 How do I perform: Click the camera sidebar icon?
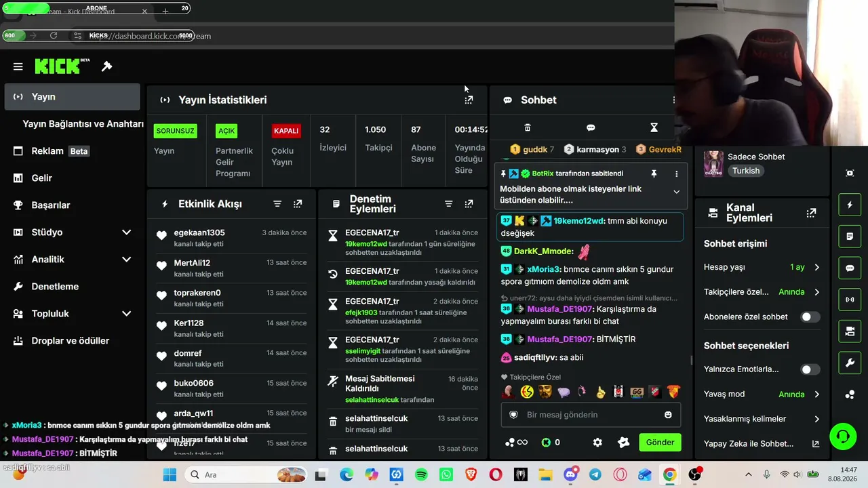(850, 331)
